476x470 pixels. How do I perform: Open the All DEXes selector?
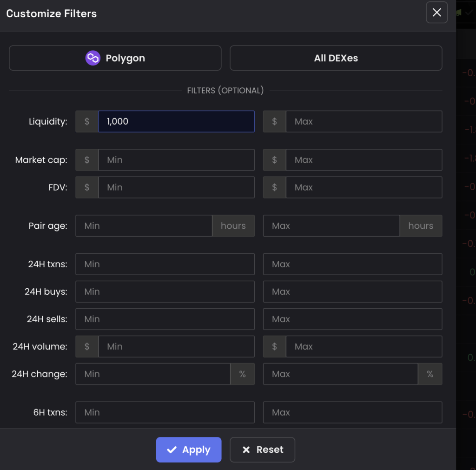click(336, 58)
